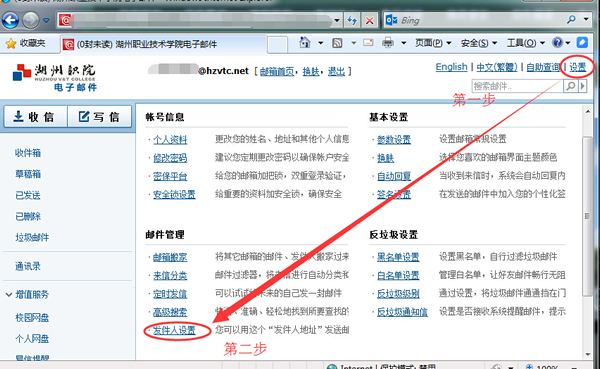
Task: Click the 写信 compose button
Action: (x=99, y=117)
